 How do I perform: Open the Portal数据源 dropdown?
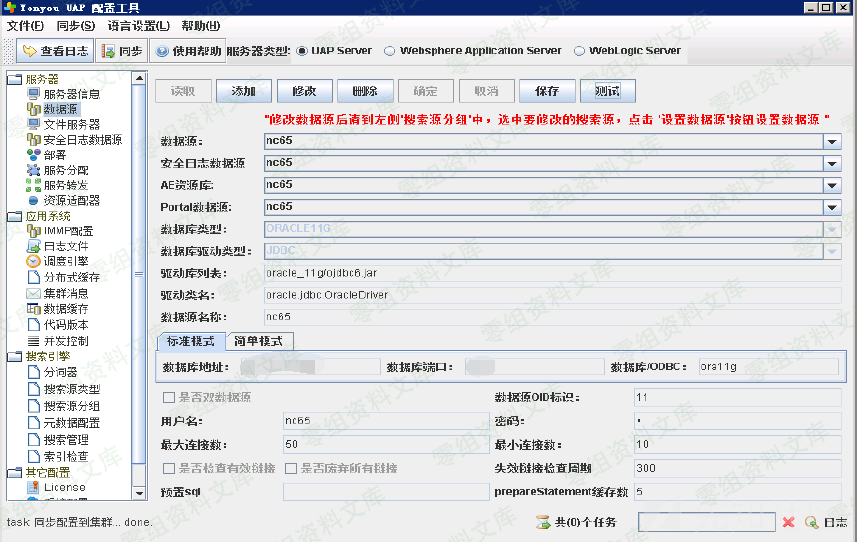coord(832,207)
